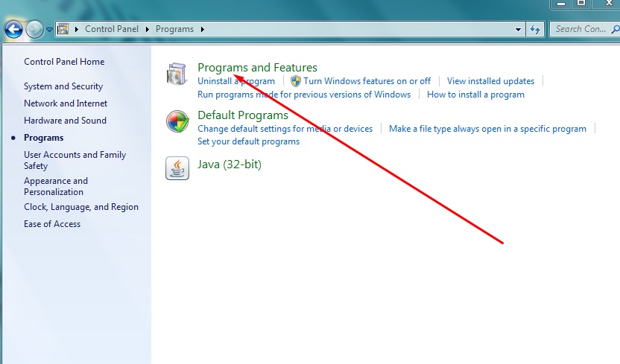Minimize the Control Panel window

point(560,4)
